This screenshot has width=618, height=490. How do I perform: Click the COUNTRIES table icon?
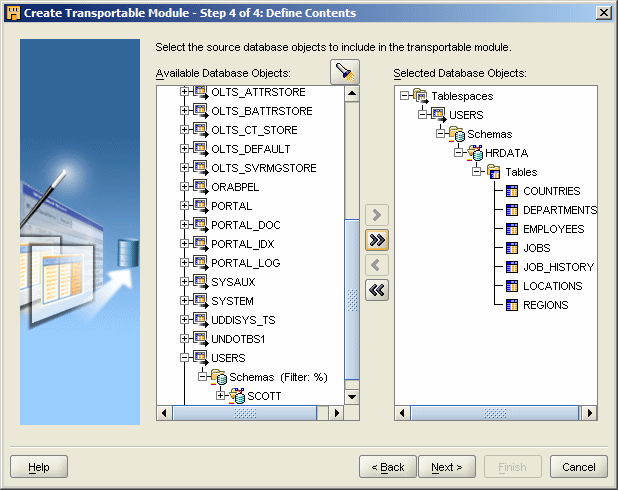(512, 191)
